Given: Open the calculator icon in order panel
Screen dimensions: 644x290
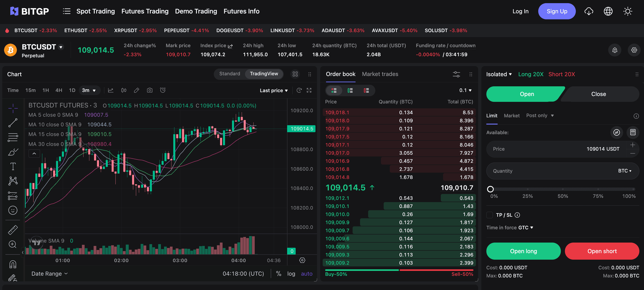Looking at the screenshot, I should pos(633,132).
